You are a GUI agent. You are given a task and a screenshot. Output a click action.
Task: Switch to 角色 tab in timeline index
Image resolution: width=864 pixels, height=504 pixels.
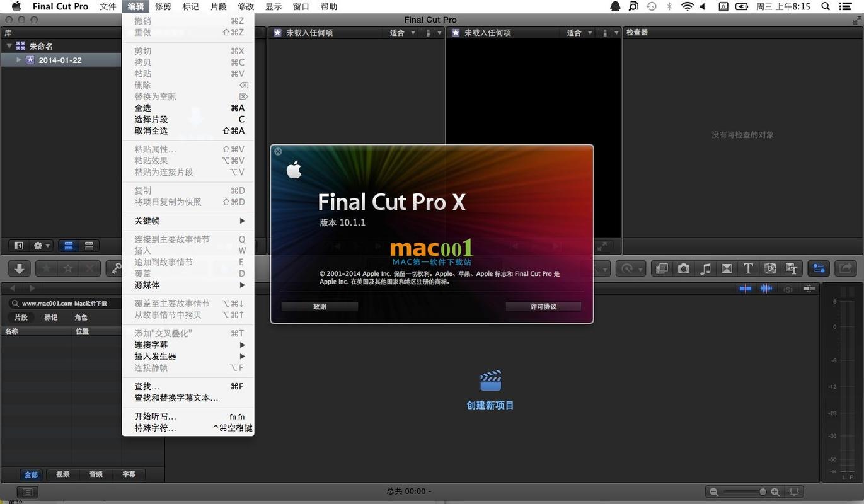click(81, 318)
